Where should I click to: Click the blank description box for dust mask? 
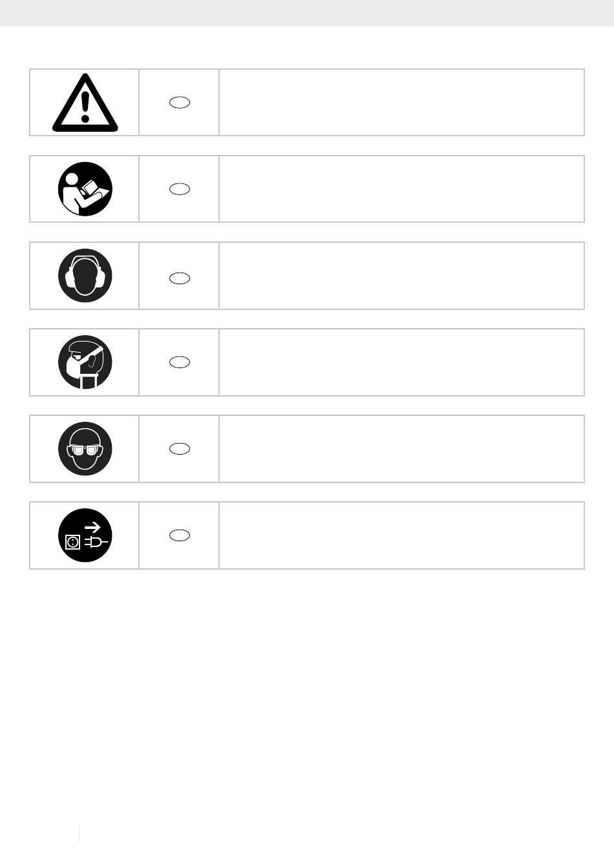click(401, 362)
